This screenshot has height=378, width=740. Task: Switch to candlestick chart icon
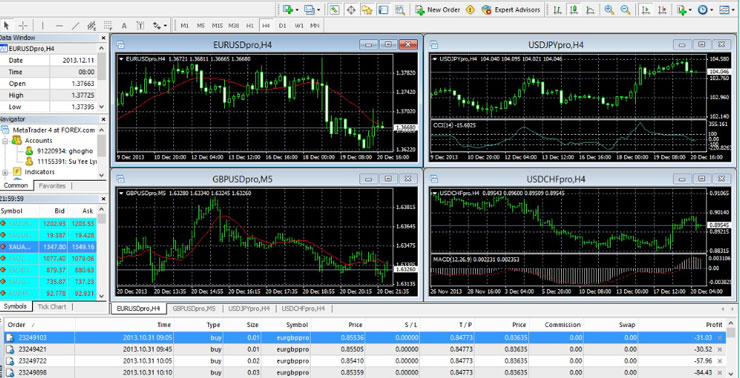(574, 9)
